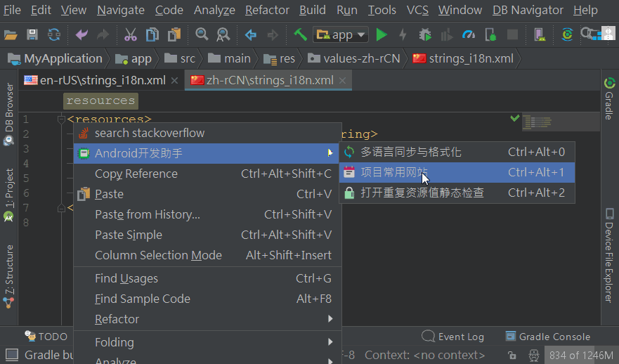Expand the Refactor submenu arrow
The image size is (619, 364).
coord(330,318)
